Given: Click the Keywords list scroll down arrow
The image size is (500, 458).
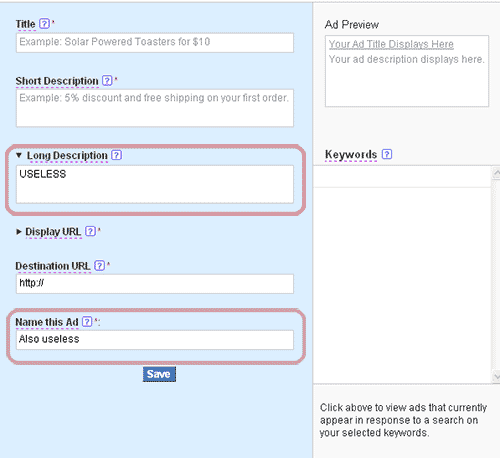Looking at the screenshot, I should coord(496,377).
